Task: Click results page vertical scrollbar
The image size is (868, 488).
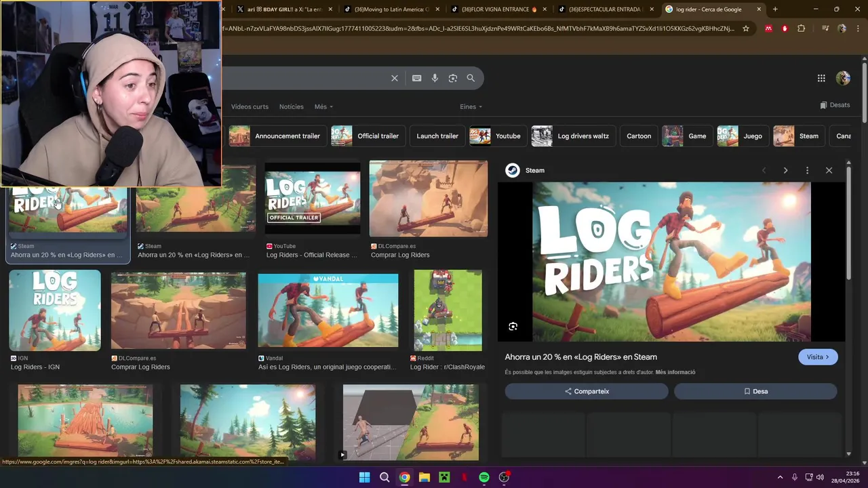Action: click(864, 94)
